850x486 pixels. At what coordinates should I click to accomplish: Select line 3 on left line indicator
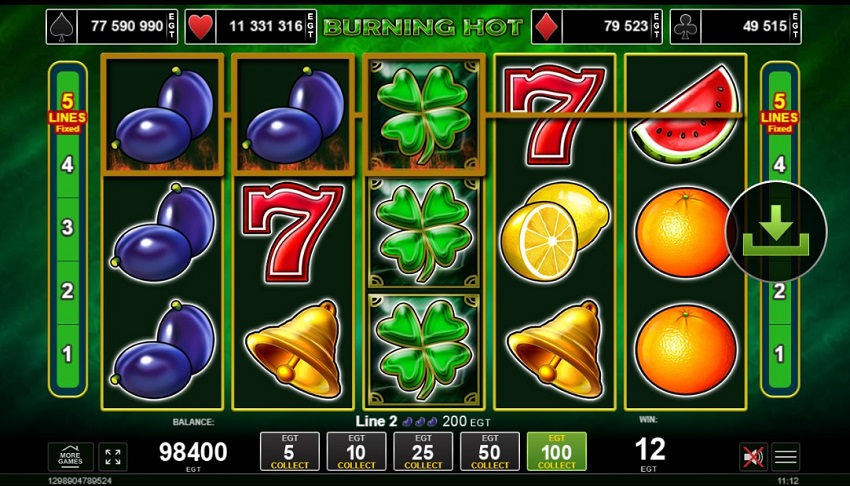tap(67, 228)
